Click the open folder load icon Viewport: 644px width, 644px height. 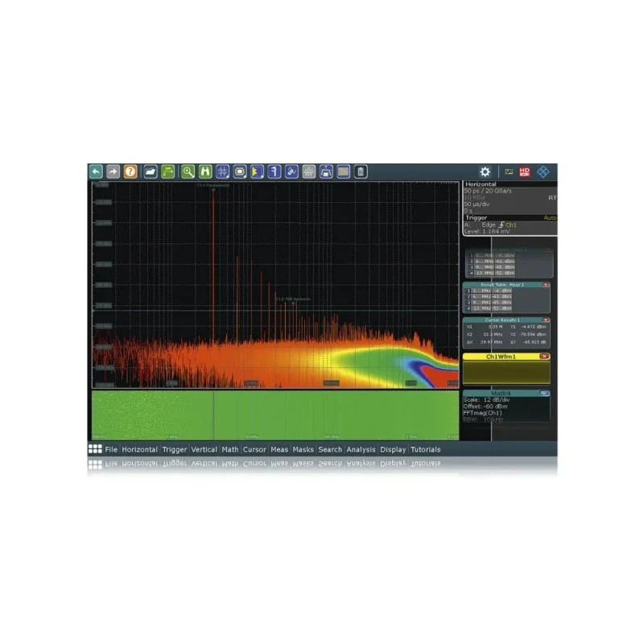click(x=151, y=171)
